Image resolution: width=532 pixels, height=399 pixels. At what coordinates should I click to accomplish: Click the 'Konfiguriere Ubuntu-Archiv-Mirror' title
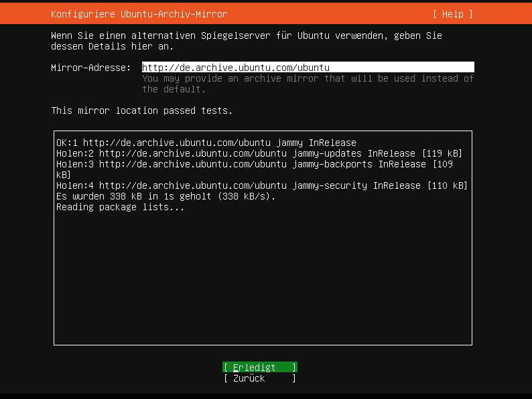(139, 14)
